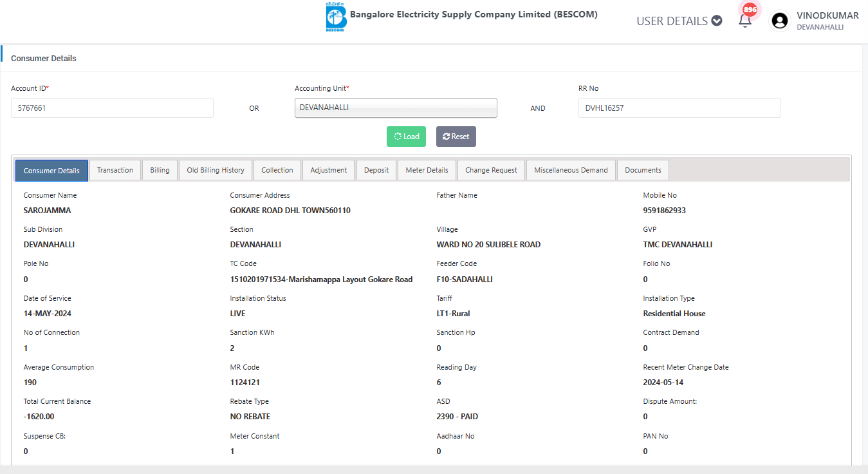Click meter change date 2024-05-14
This screenshot has height=474, width=868.
(665, 383)
